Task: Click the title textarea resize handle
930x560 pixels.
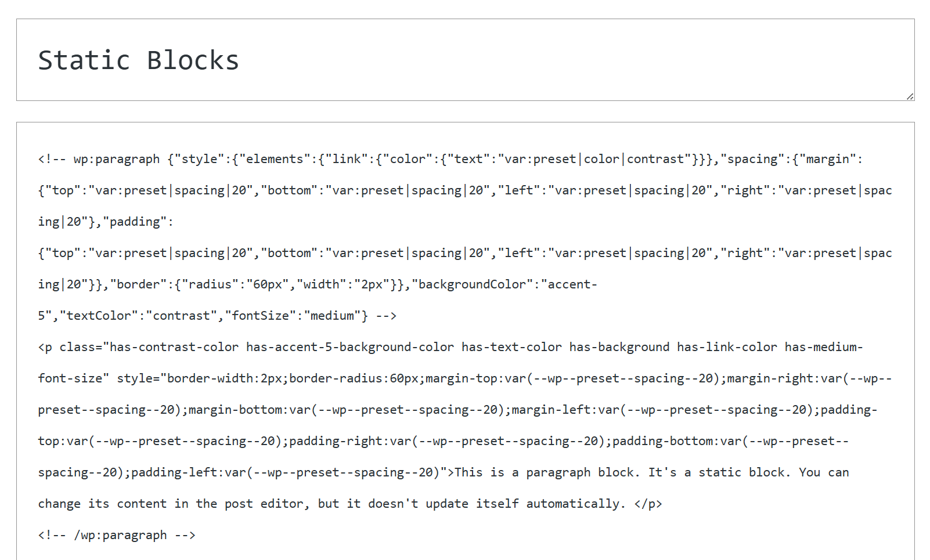Action: 910,96
